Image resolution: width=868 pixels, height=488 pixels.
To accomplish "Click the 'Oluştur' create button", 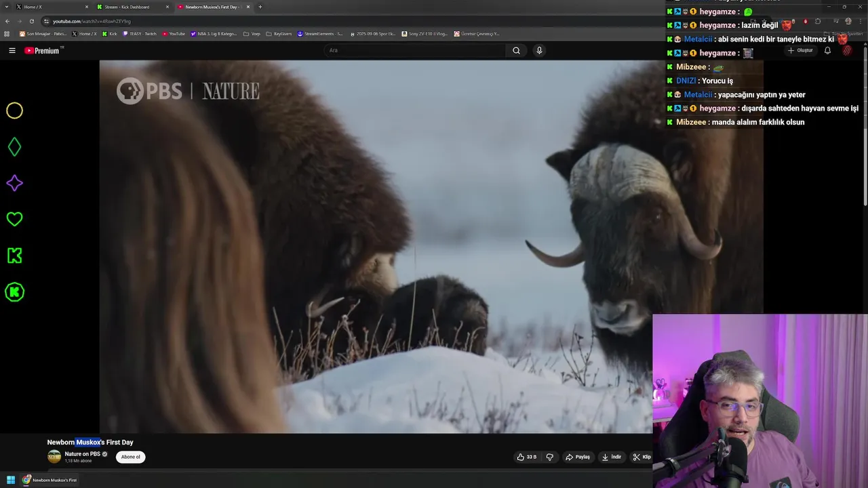I will (x=800, y=50).
